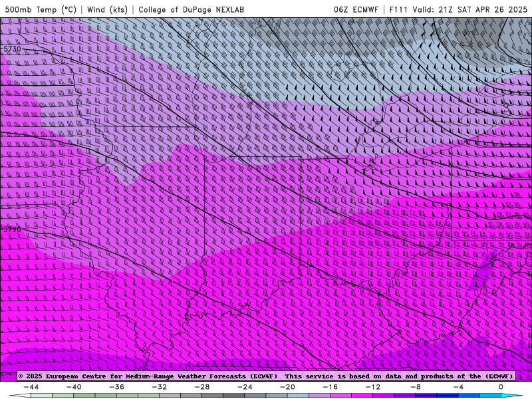The height and width of the screenshot is (399, 532).
Task: Click the 5790 height contour label
Action: coord(13,229)
